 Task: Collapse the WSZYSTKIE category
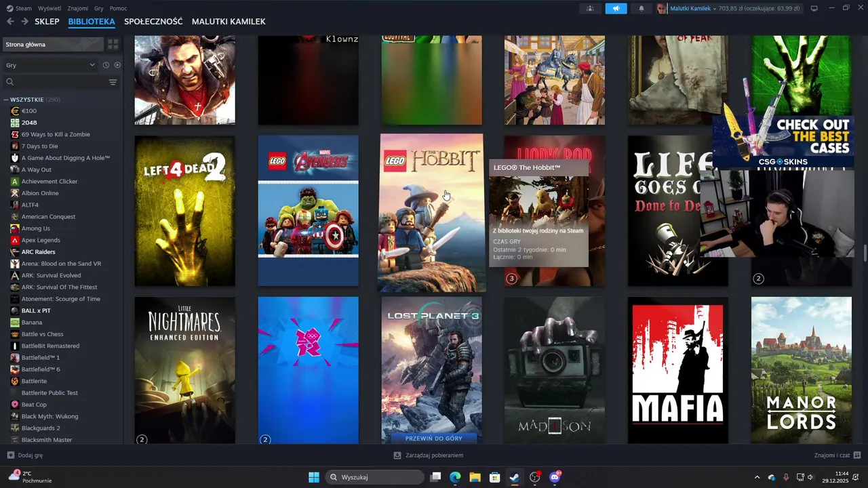tap(6, 100)
